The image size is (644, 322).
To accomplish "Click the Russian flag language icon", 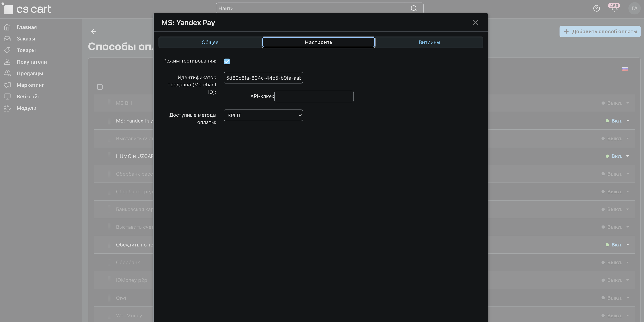I will 625,69.
